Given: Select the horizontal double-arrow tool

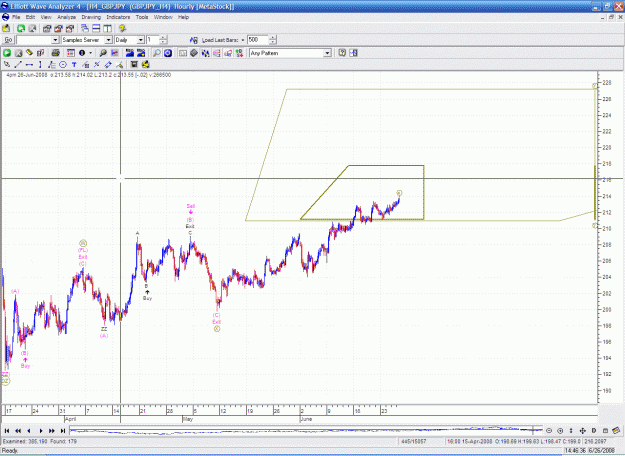Looking at the screenshot, I should [x=29, y=65].
